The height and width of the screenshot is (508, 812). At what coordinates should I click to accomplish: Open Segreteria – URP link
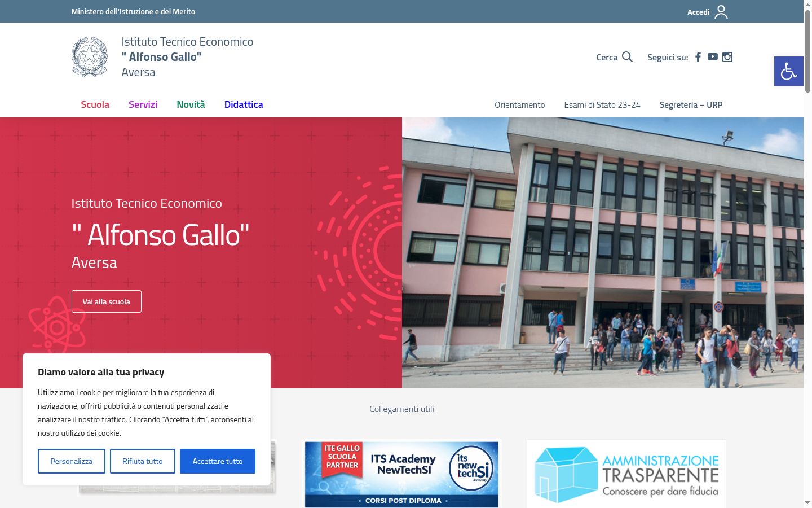[691, 105]
